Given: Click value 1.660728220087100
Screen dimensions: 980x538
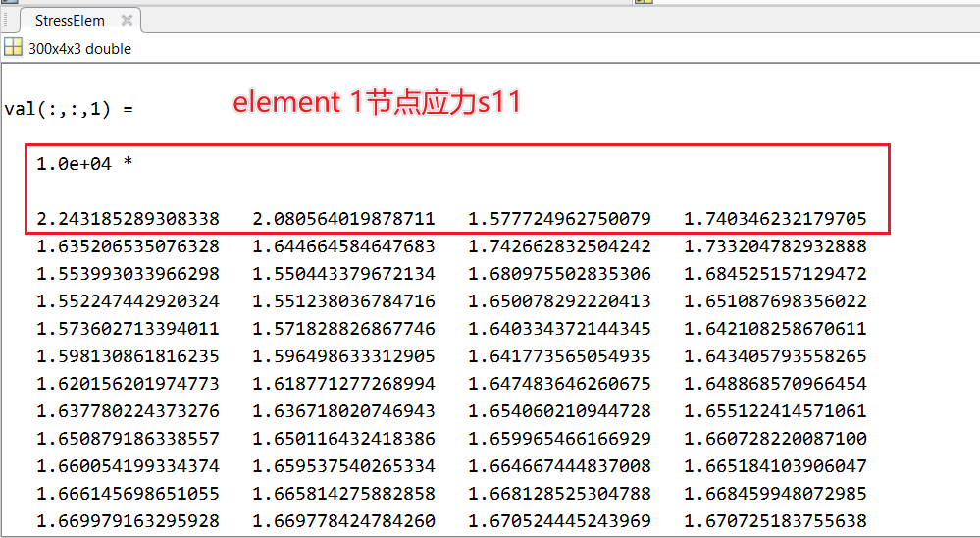Looking at the screenshot, I should pyautogui.click(x=775, y=439).
